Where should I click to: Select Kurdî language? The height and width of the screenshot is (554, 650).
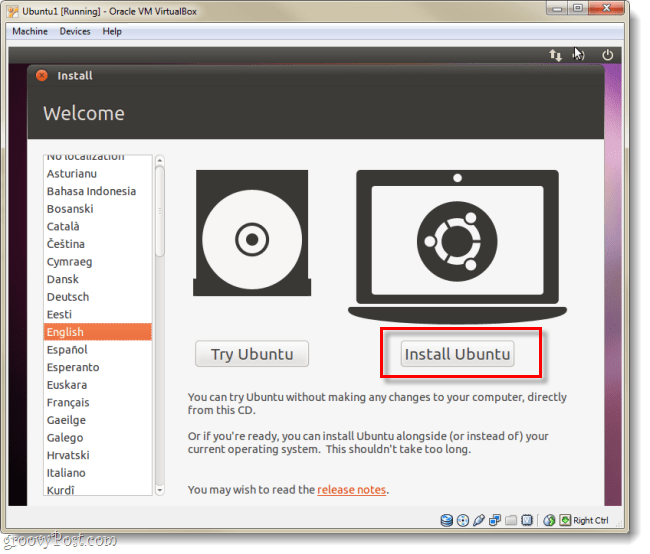(98, 489)
